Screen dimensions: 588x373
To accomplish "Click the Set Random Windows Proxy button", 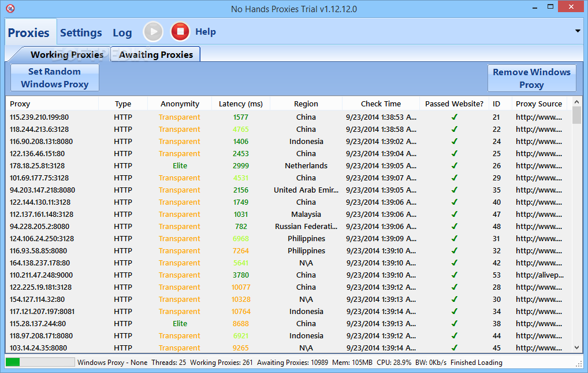I will (x=55, y=77).
